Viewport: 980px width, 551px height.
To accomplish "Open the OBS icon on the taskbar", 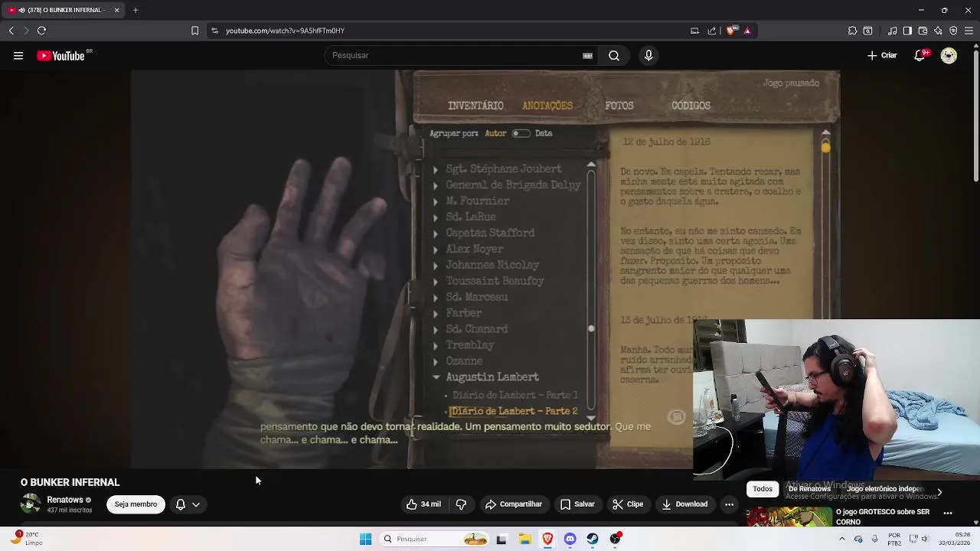I will point(616,539).
